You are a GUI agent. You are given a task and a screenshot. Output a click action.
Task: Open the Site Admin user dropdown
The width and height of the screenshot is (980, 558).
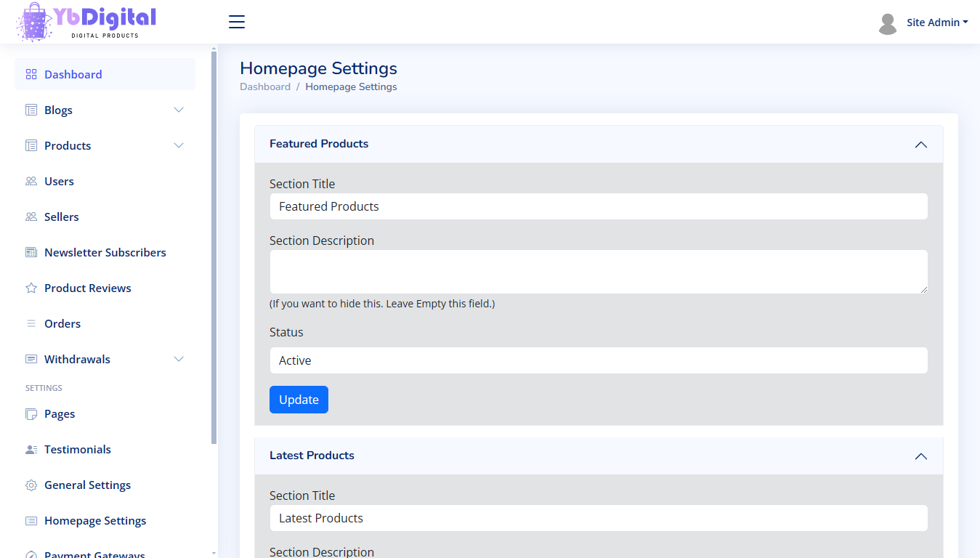click(x=936, y=23)
